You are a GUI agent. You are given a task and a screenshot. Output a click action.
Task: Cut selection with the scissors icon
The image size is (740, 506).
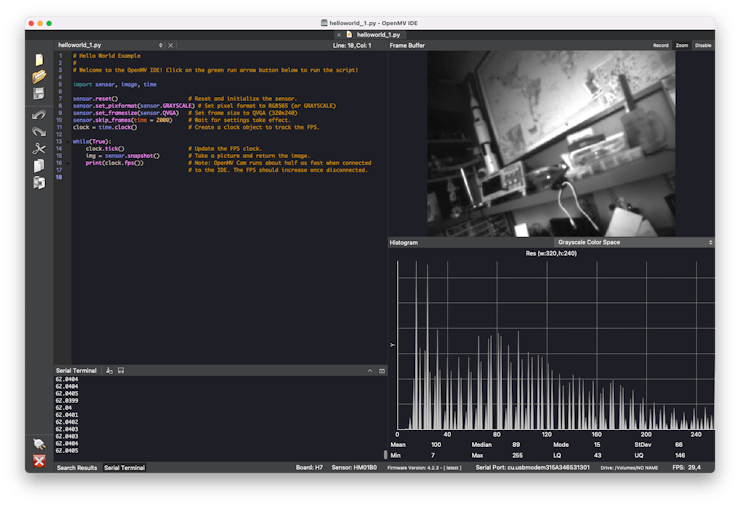pyautogui.click(x=39, y=149)
